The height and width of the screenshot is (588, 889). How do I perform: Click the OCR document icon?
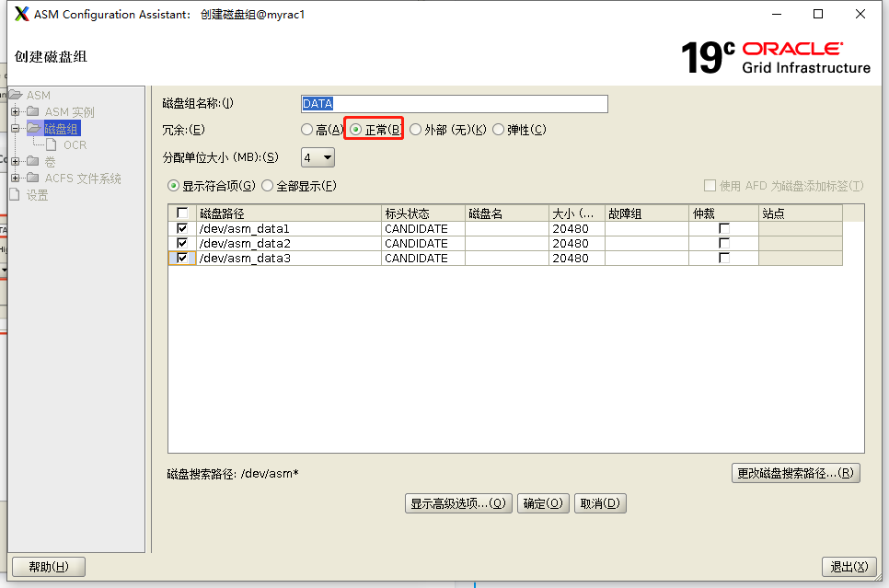pos(51,144)
